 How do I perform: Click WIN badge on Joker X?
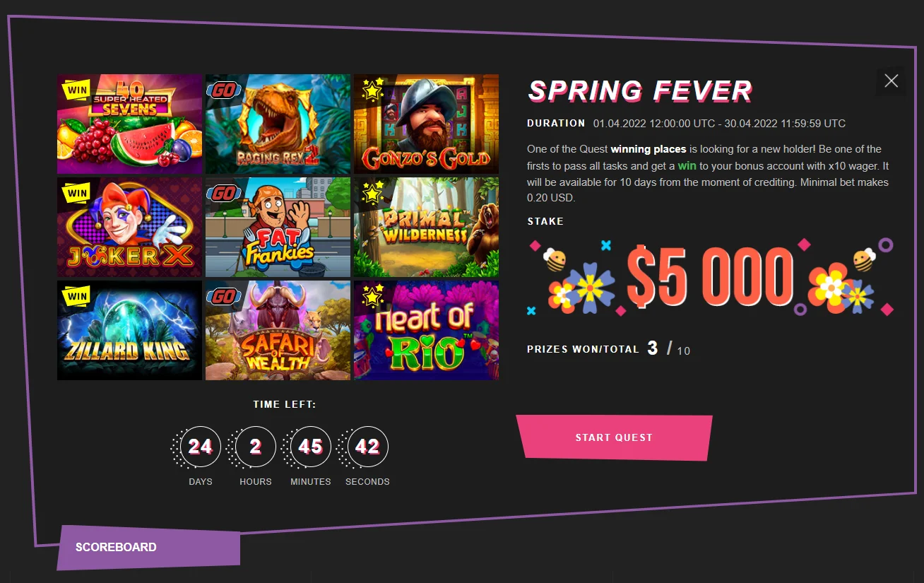(x=77, y=194)
